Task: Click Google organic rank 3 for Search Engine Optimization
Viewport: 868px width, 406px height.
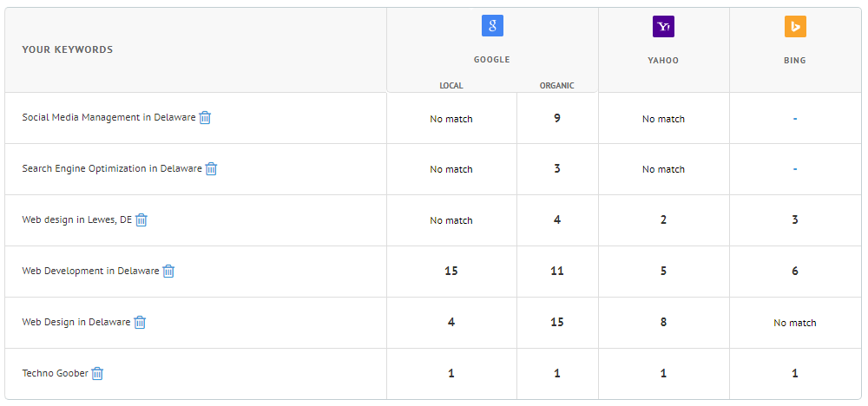Action: click(557, 168)
